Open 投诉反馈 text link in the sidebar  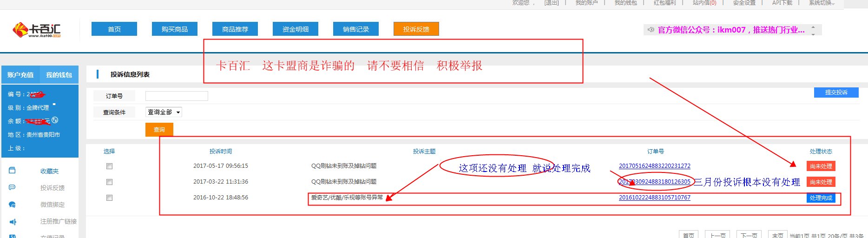coord(53,188)
